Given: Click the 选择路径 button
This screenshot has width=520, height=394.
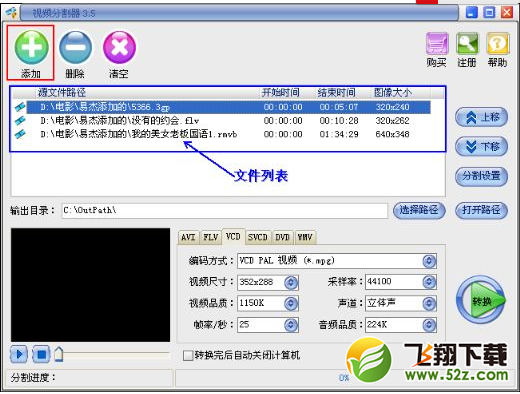Looking at the screenshot, I should pyautogui.click(x=419, y=210).
